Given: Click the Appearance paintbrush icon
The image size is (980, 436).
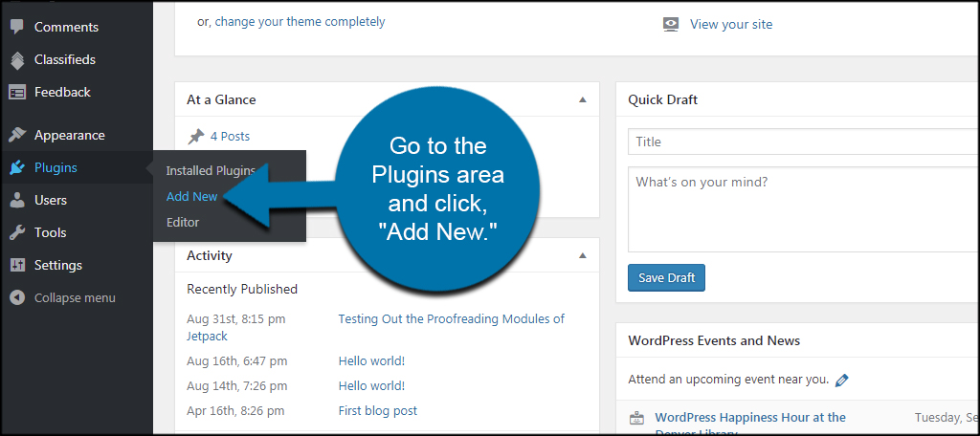Looking at the screenshot, I should [17, 135].
